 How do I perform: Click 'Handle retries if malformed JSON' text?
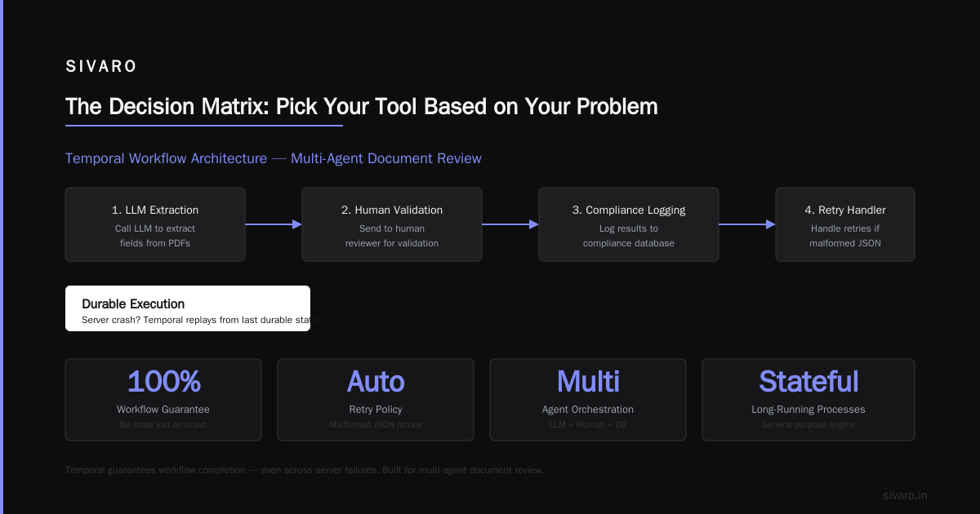[845, 236]
